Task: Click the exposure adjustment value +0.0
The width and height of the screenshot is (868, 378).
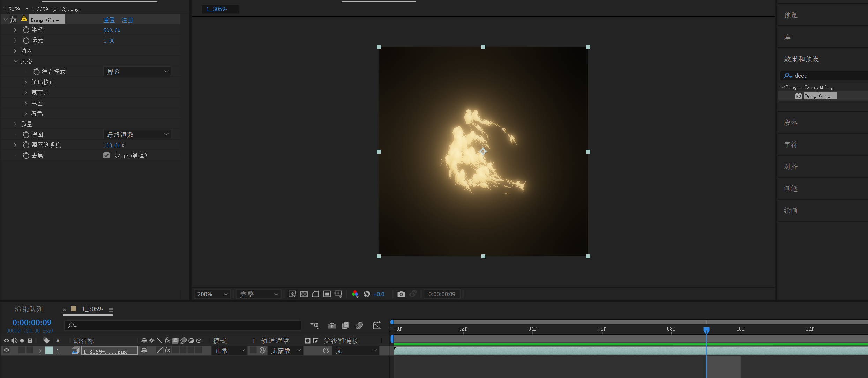Action: 379,294
